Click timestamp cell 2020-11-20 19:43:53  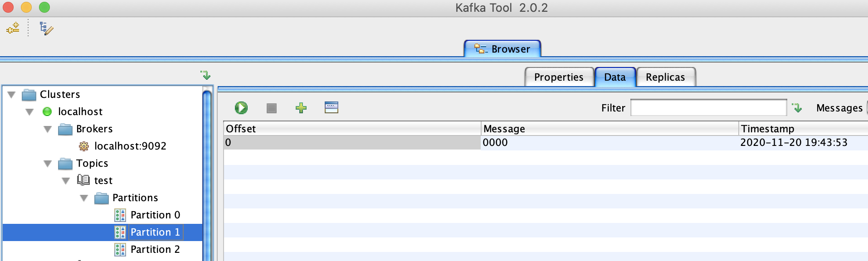point(803,142)
